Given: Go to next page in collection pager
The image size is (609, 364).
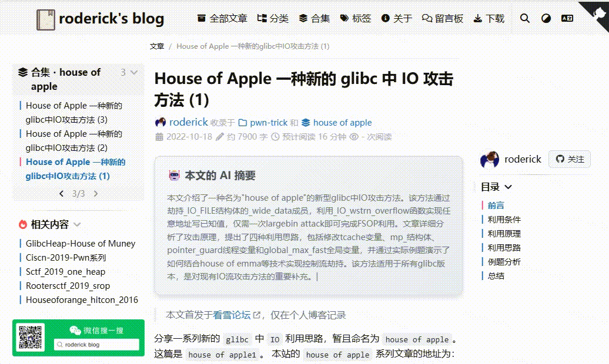Looking at the screenshot, I should [x=96, y=193].
